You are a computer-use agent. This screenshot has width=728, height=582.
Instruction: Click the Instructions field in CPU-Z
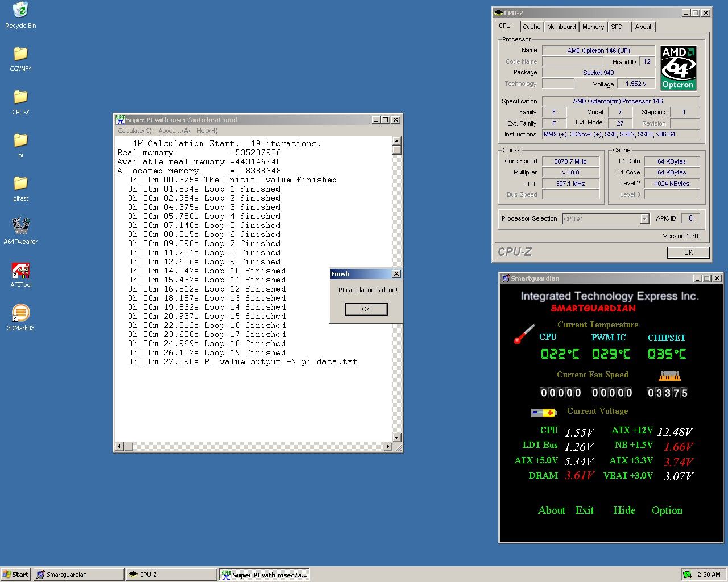pyautogui.click(x=621, y=134)
